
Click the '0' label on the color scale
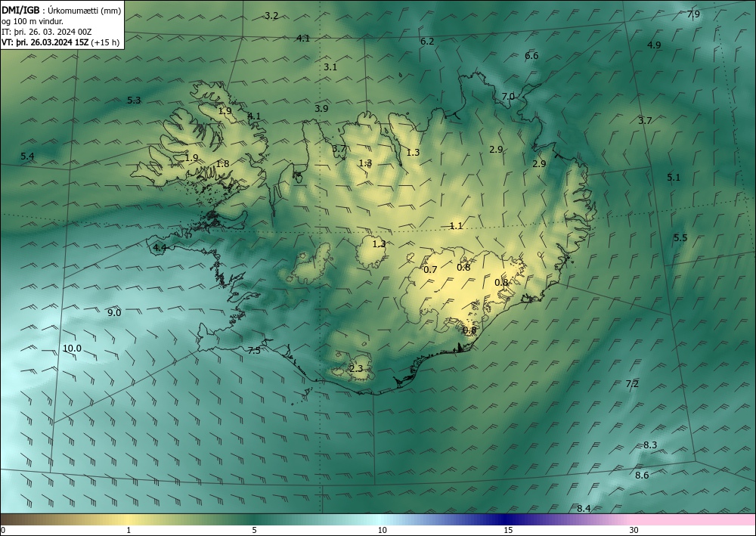(x=3, y=530)
